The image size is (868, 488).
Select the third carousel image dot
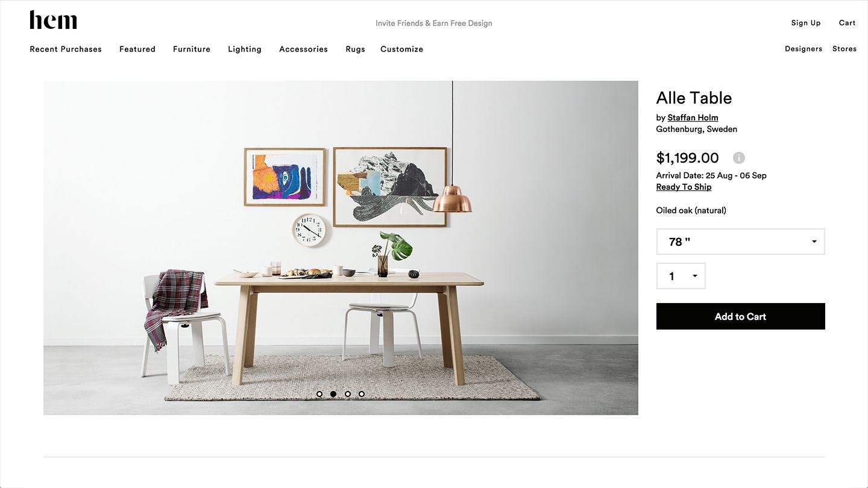click(348, 394)
